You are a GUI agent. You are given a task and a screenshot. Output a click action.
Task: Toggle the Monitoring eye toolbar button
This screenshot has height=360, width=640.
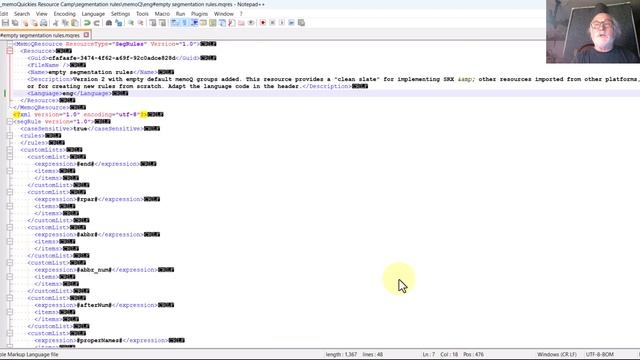tap(251, 23)
